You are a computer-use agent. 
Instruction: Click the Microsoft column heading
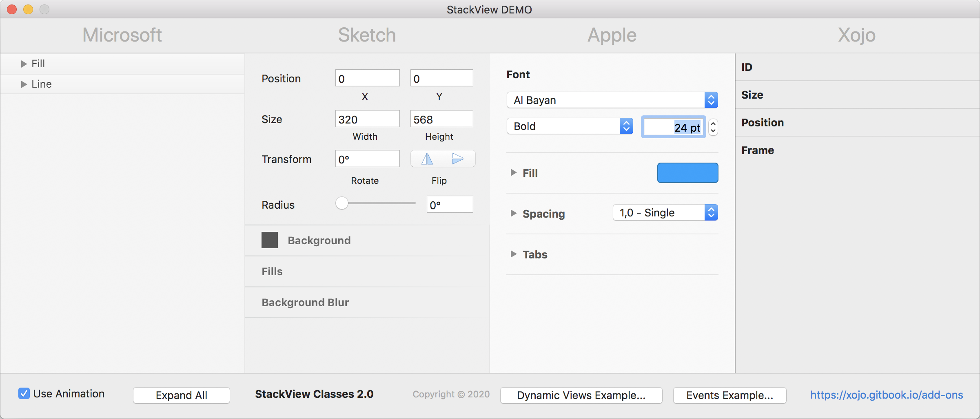[122, 35]
